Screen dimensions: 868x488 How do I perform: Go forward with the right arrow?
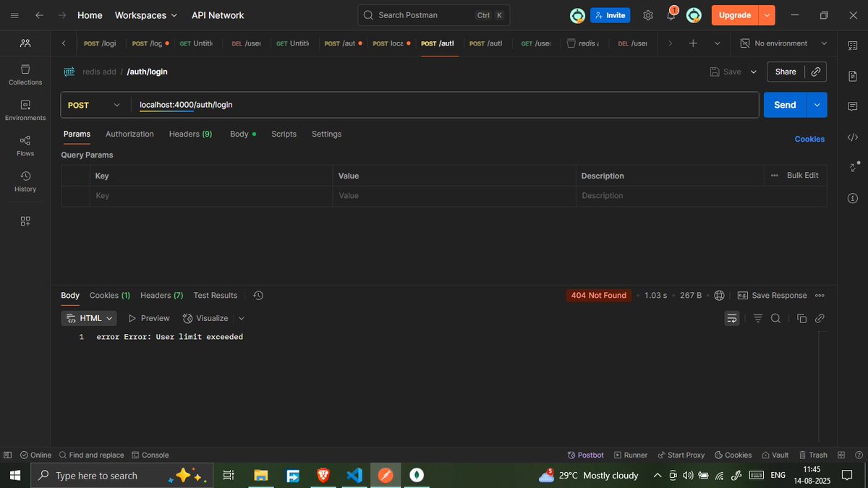pos(62,15)
